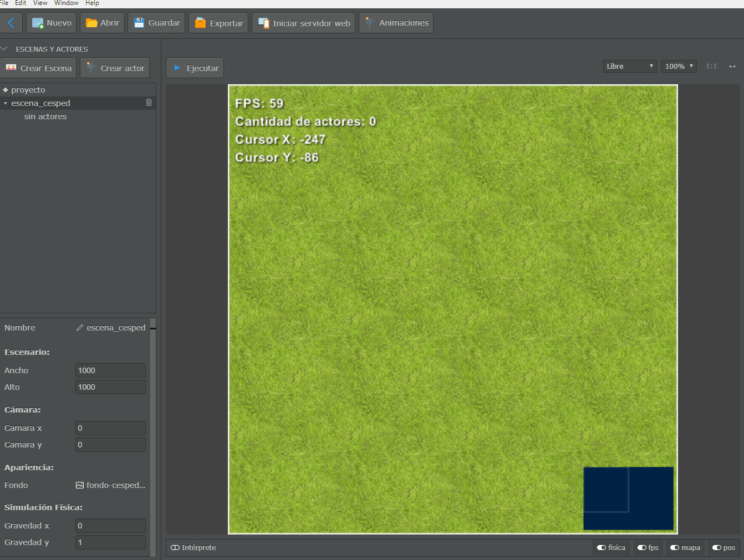This screenshot has height=560, width=744.
Task: Click the back arrow icon in toolbar
Action: [11, 23]
